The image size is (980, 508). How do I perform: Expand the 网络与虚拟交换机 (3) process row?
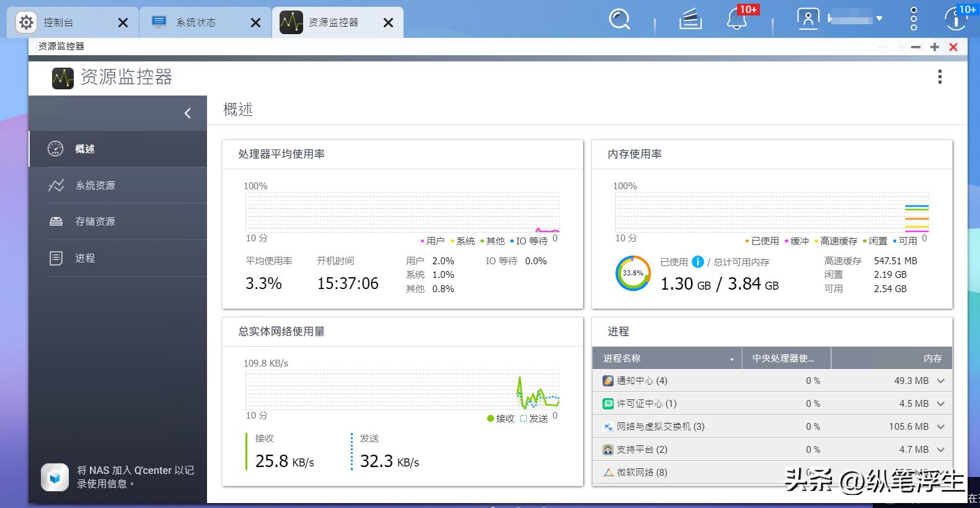point(941,427)
